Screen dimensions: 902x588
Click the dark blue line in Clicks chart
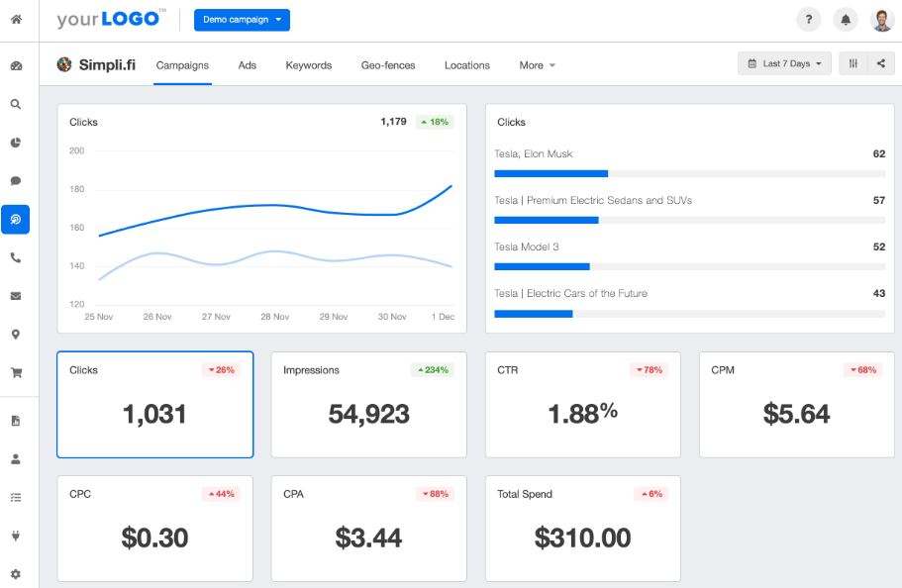273,205
